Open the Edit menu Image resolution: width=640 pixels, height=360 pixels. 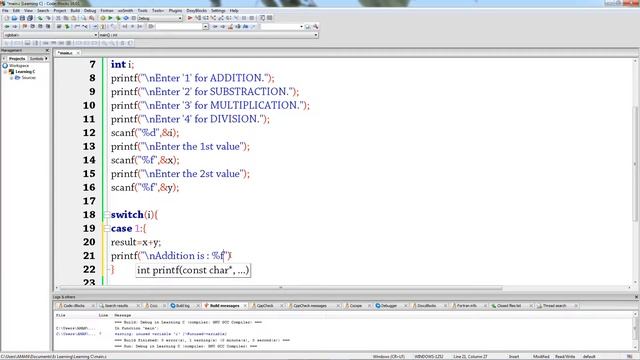pyautogui.click(x=16, y=11)
